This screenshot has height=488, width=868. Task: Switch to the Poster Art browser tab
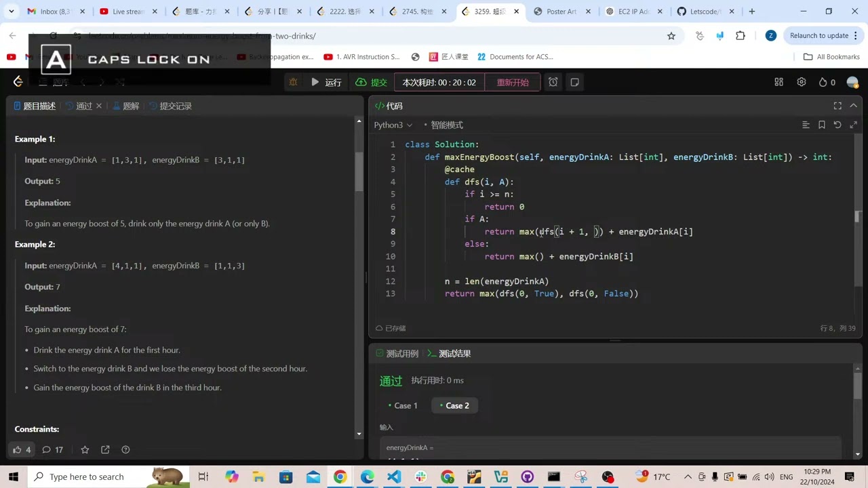tap(561, 12)
